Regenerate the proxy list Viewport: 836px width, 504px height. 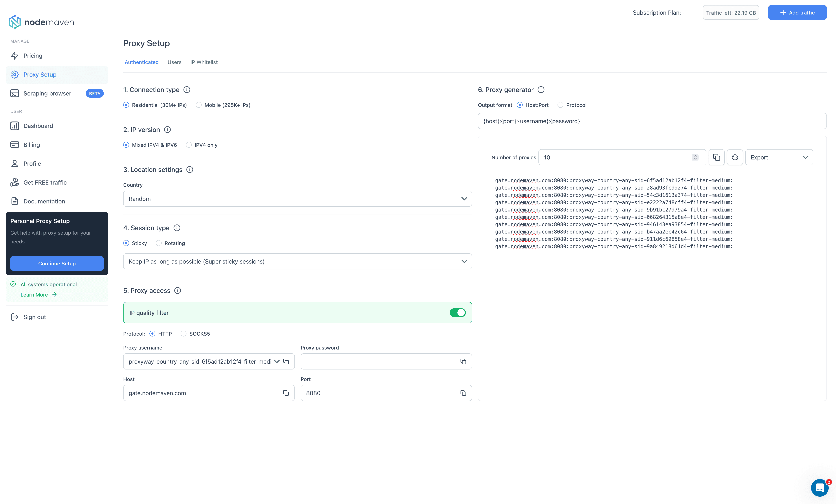[x=735, y=157]
